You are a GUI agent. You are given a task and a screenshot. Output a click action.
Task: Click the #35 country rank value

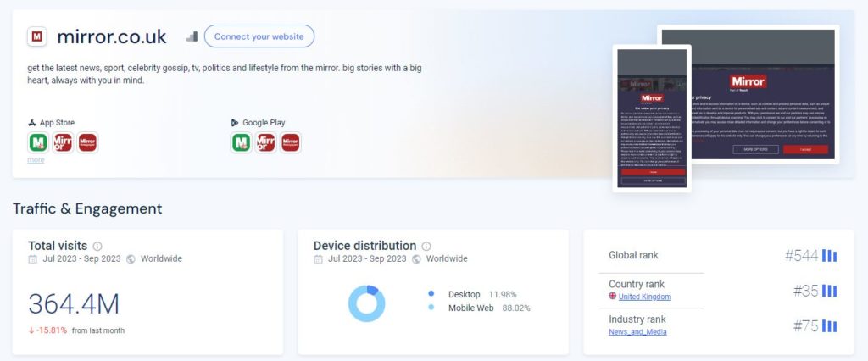(805, 291)
